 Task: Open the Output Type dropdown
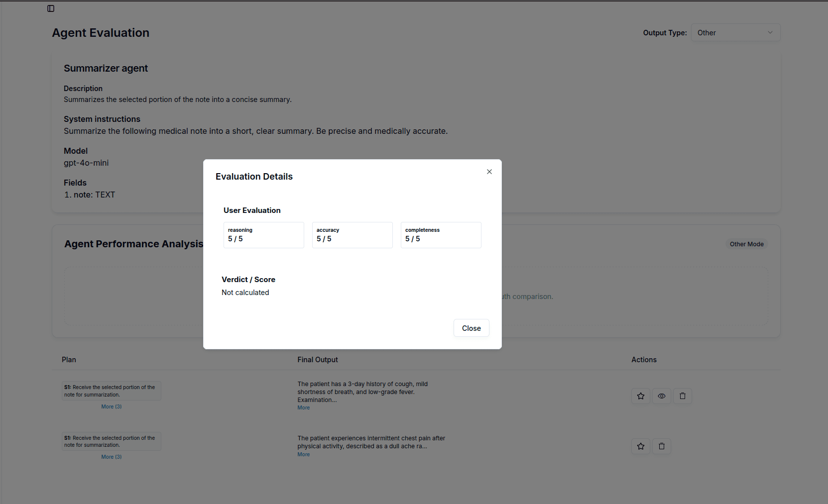pos(735,32)
